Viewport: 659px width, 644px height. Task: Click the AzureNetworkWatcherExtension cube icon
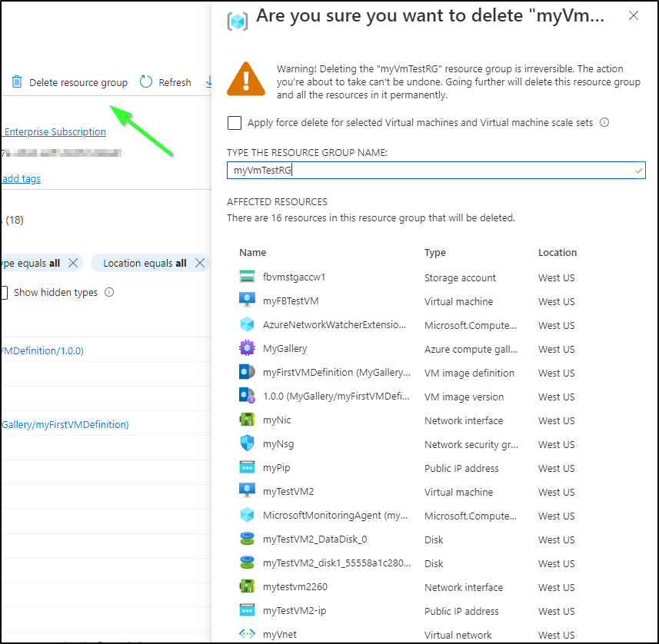coord(247,324)
